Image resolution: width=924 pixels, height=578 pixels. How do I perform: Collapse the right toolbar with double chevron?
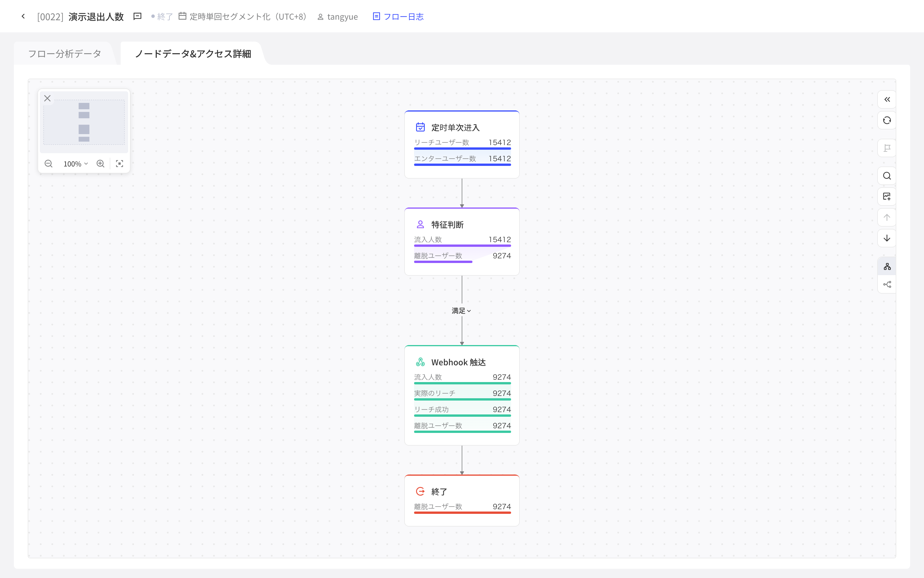pyautogui.click(x=886, y=99)
